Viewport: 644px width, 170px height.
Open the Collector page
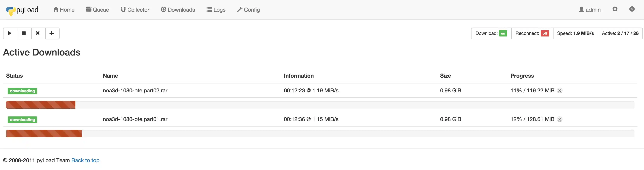coord(135,10)
